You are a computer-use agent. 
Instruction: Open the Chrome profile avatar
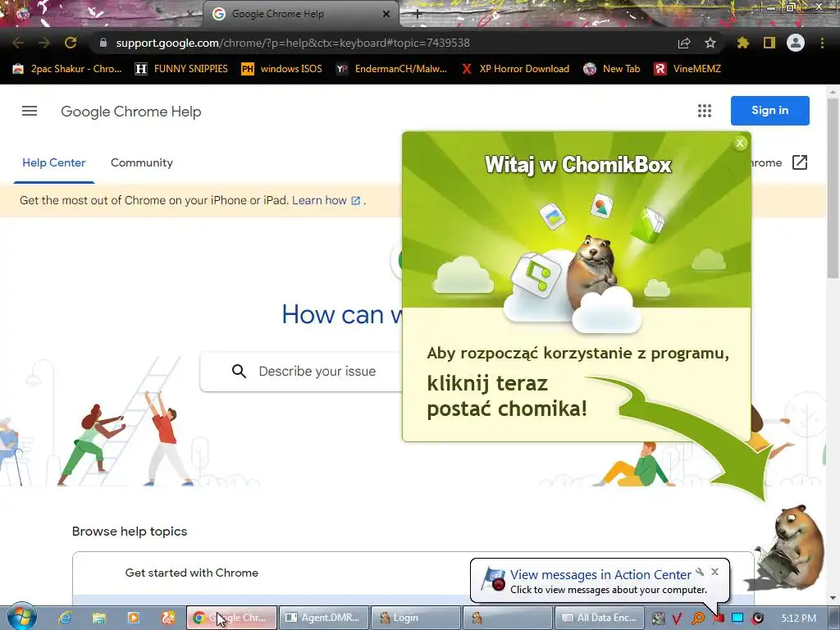(796, 43)
